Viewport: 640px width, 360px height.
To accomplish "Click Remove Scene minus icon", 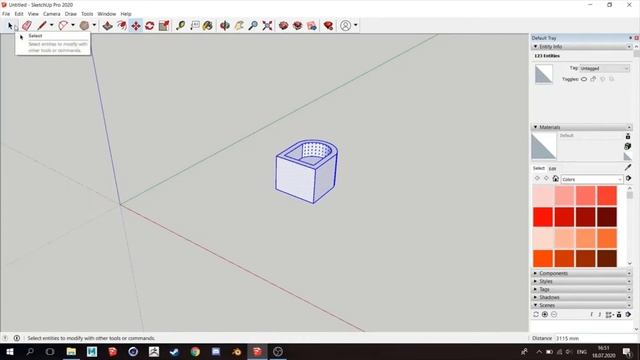I will (x=554, y=314).
